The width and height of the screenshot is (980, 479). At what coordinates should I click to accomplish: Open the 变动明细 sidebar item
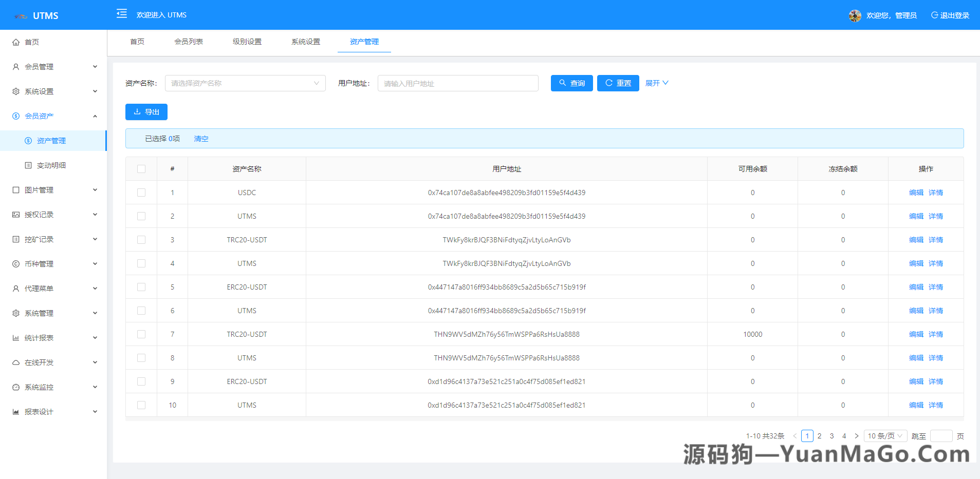pos(51,165)
